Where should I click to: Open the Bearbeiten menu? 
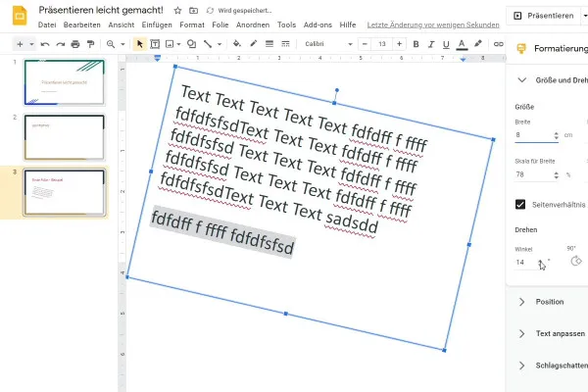[82, 24]
